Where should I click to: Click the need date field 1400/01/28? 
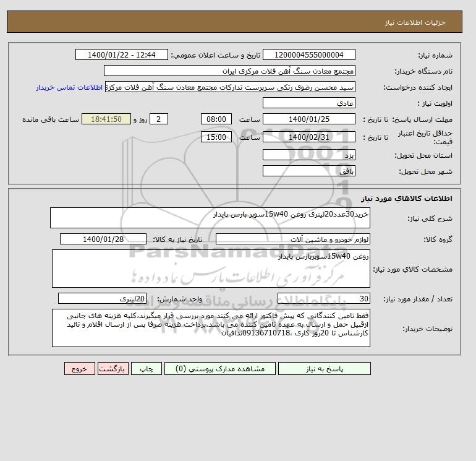click(x=103, y=239)
